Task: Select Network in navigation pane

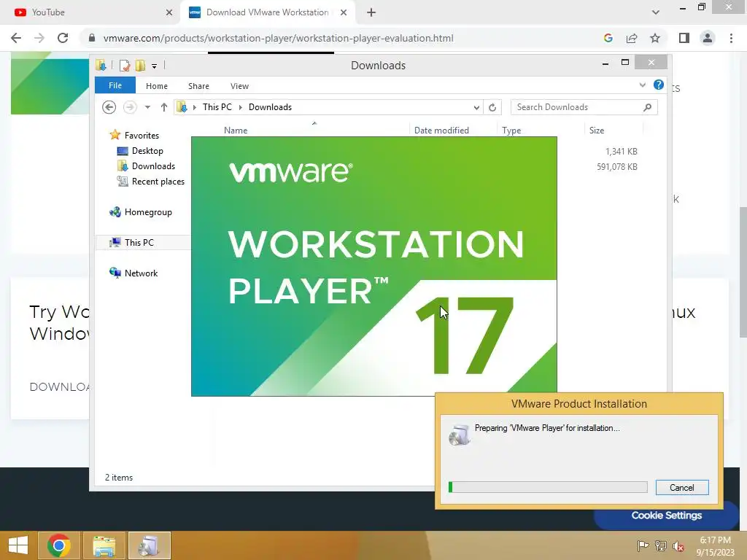Action: 141,273
